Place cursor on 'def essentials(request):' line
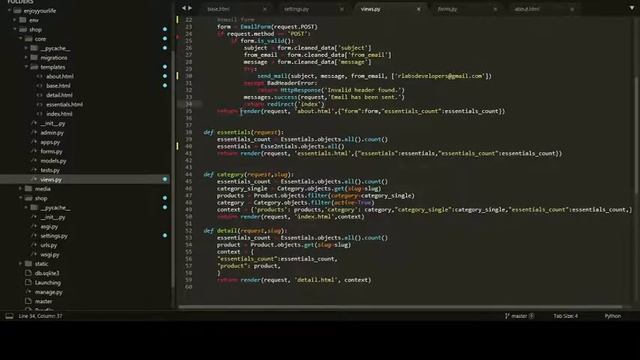The image size is (640, 360). click(243, 132)
